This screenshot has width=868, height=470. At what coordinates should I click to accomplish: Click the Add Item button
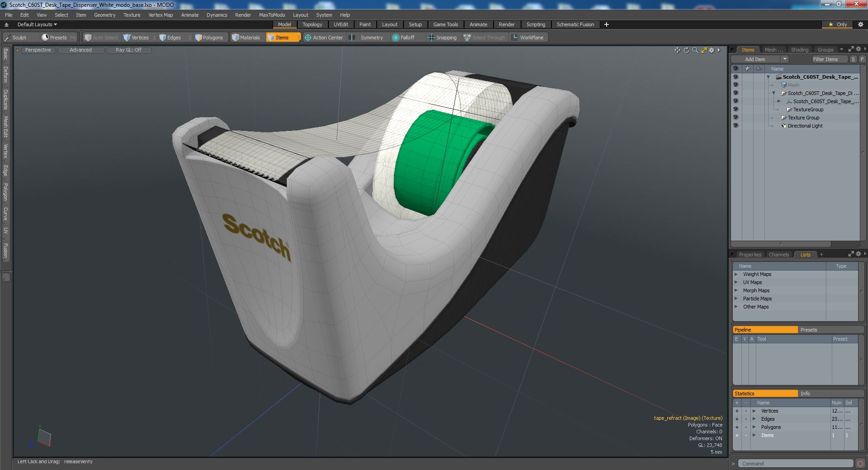pyautogui.click(x=755, y=59)
